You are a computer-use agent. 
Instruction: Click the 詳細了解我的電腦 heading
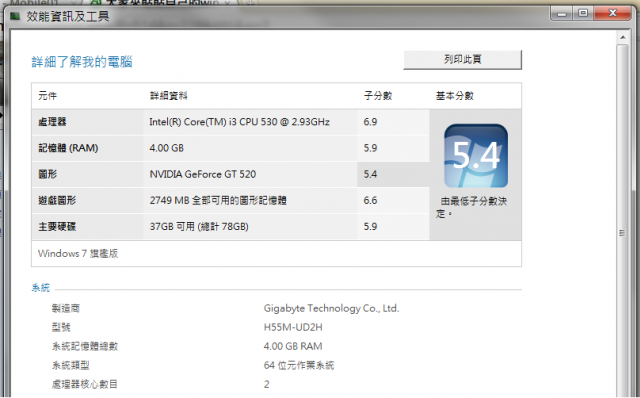point(82,62)
